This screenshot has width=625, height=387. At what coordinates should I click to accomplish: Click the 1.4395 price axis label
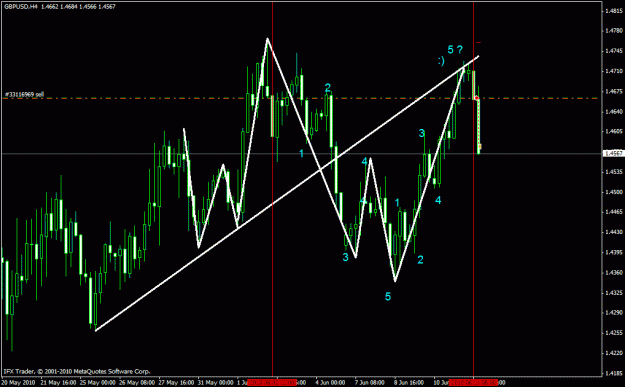click(x=614, y=253)
